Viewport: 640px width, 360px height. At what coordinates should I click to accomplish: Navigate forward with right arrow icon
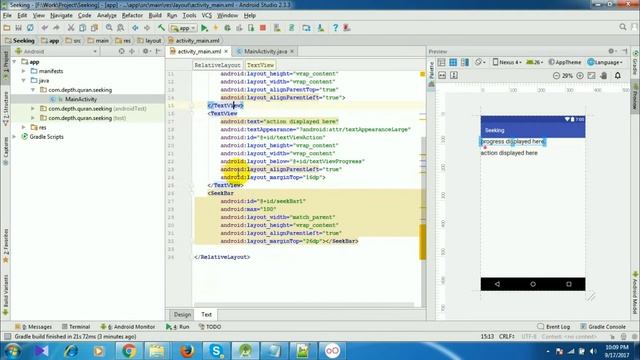pyautogui.click(x=147, y=28)
